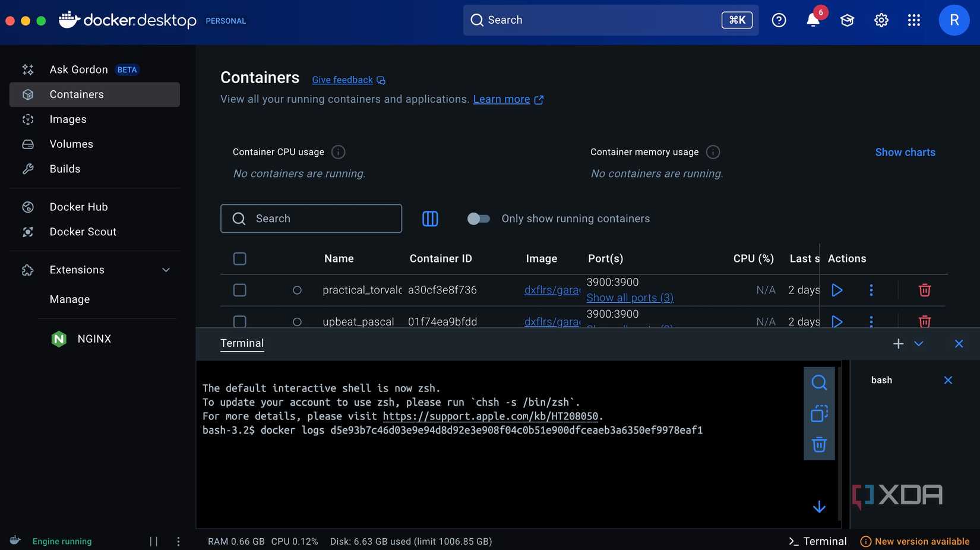Click the Show charts button
Screen dimensions: 980x550
click(905, 152)
